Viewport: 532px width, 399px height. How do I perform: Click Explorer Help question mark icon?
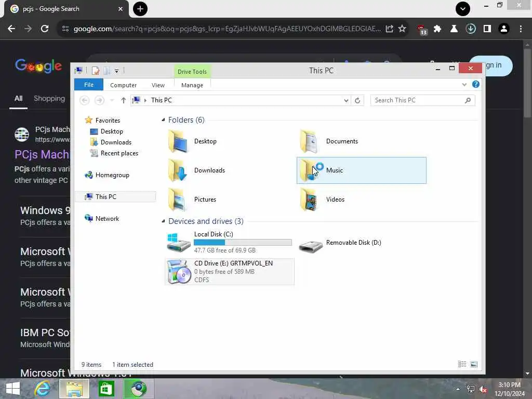[x=476, y=85]
